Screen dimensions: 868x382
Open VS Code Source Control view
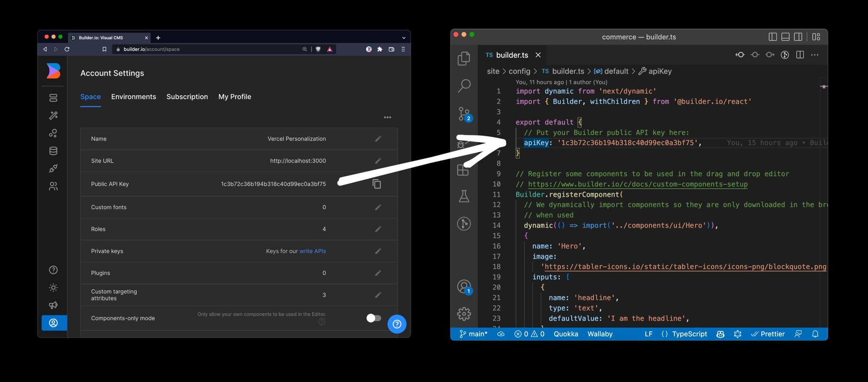tap(464, 114)
